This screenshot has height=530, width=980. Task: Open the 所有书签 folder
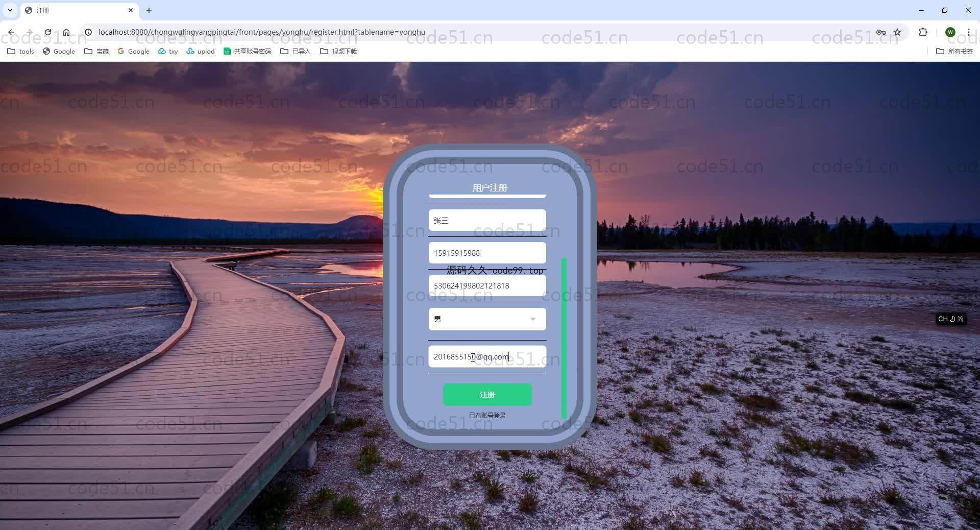[954, 51]
